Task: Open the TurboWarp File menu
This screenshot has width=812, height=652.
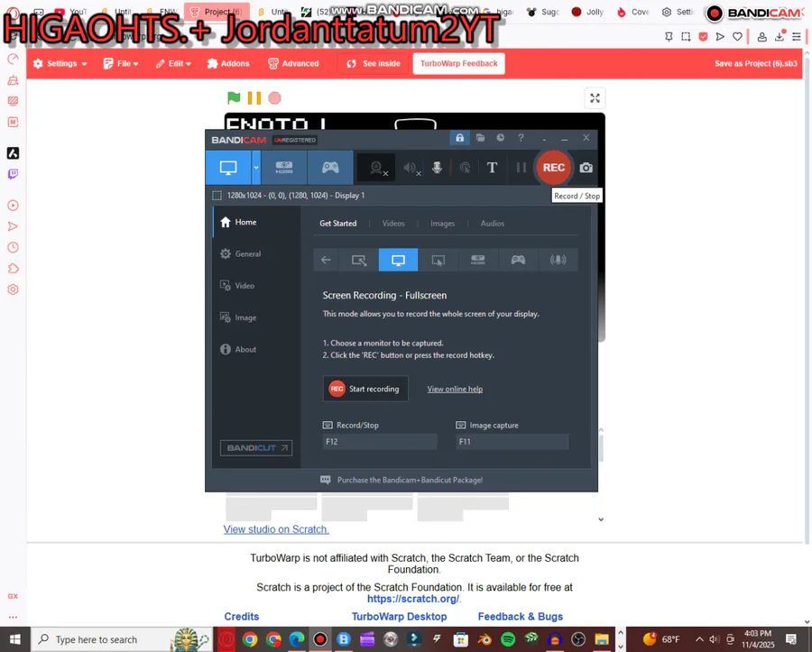Action: coord(121,64)
